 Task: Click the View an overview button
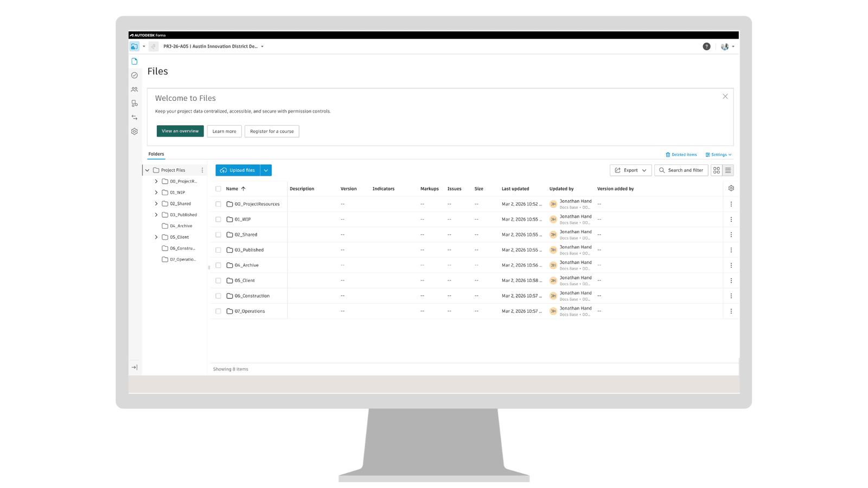point(180,131)
